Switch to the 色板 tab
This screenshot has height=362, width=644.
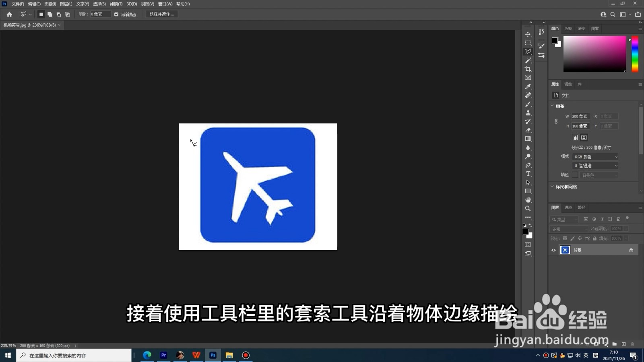568,29
